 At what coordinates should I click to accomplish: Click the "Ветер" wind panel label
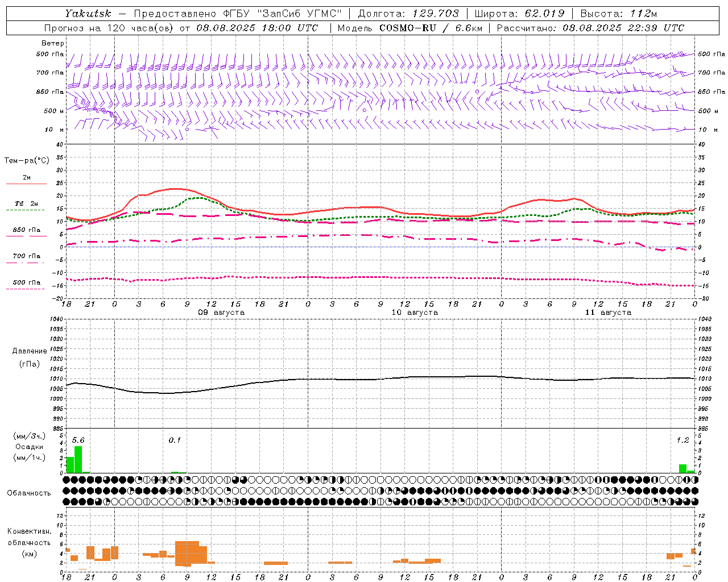point(53,43)
